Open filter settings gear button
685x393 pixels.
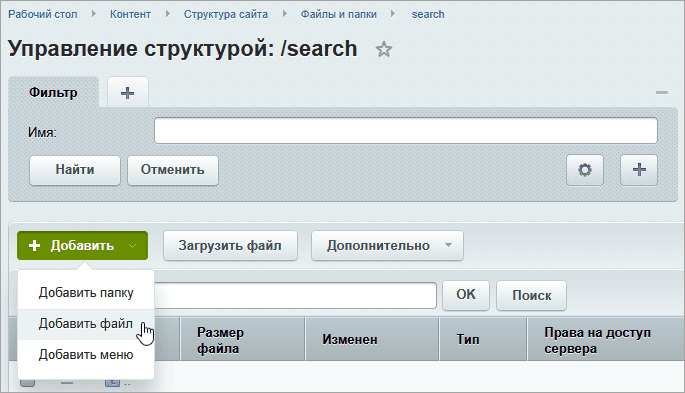pyautogui.click(x=585, y=170)
